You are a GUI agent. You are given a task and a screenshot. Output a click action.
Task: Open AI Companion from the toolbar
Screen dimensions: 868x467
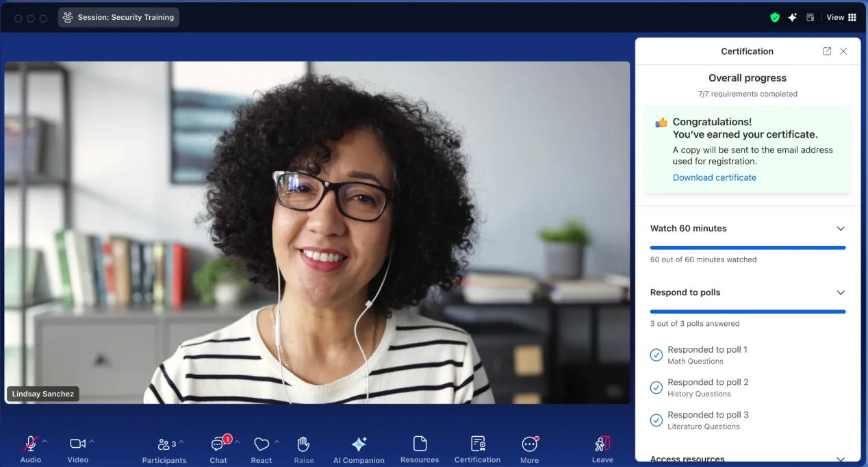[x=359, y=449]
